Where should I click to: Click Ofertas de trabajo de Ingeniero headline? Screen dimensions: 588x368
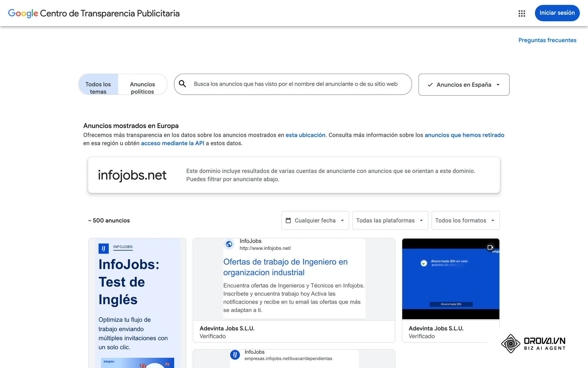click(x=285, y=267)
